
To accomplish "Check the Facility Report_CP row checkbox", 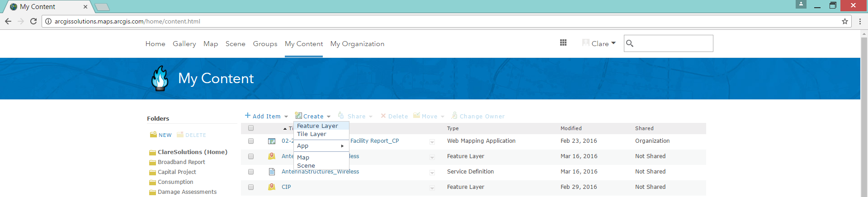I will point(251,141).
